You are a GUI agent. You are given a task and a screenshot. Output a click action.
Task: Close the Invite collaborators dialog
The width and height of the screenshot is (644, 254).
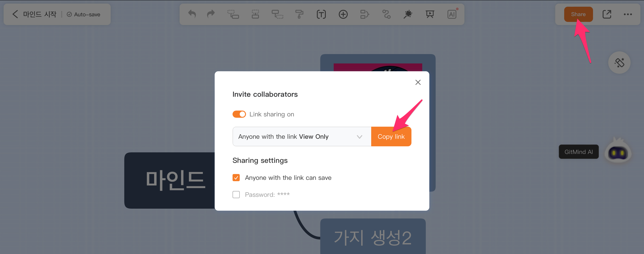(x=418, y=82)
